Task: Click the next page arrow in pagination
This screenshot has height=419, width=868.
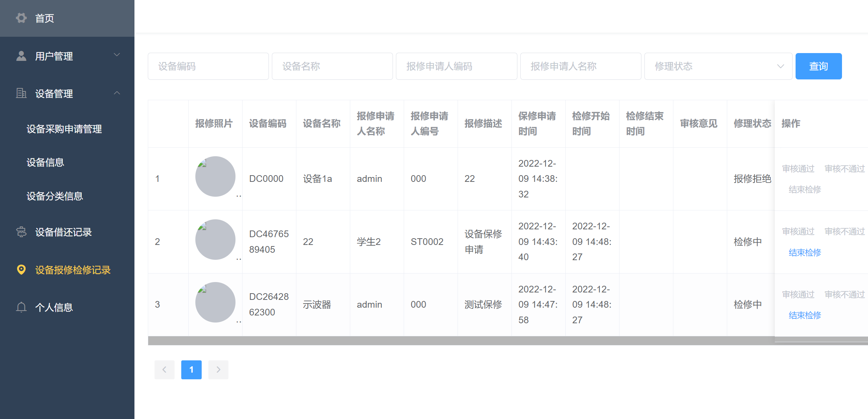Action: click(x=218, y=370)
